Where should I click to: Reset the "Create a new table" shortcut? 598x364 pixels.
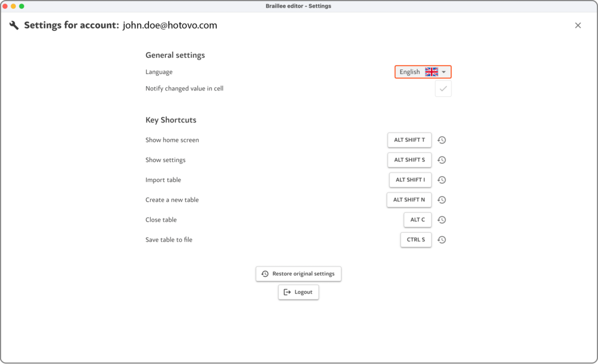point(442,199)
